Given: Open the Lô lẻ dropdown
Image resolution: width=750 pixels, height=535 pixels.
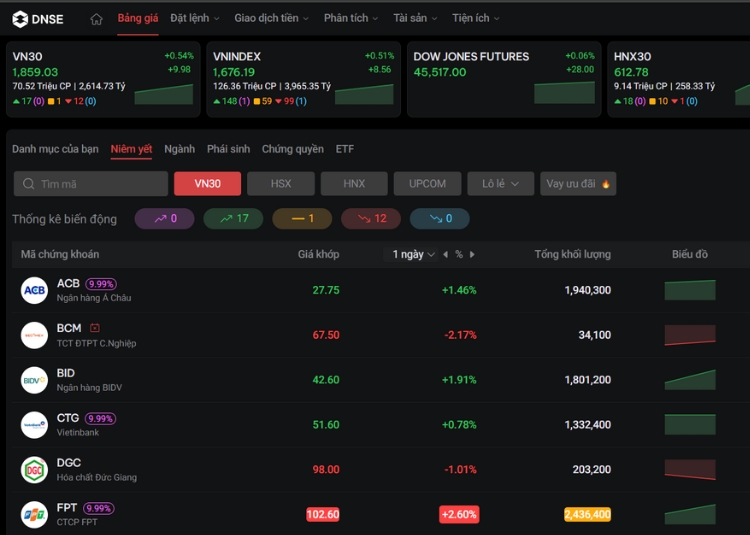Looking at the screenshot, I should (500, 184).
